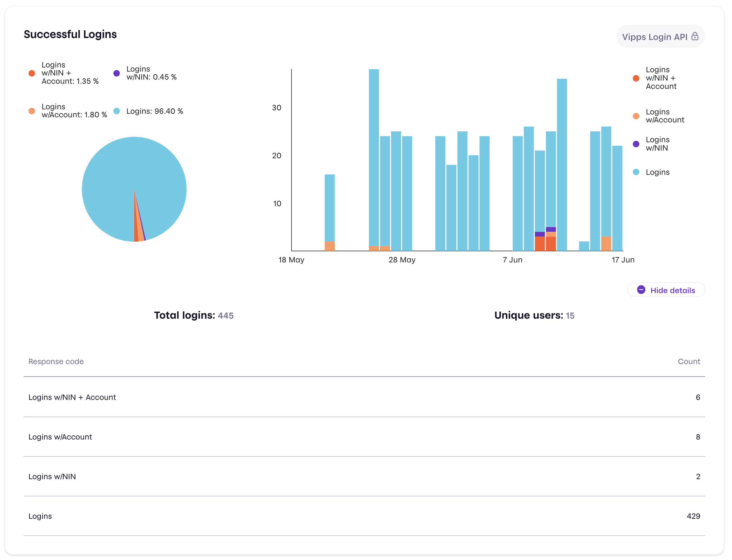This screenshot has height=560, width=732.
Task: Click the orange Logins w/NIN + Account legend dot
Action: click(32, 73)
